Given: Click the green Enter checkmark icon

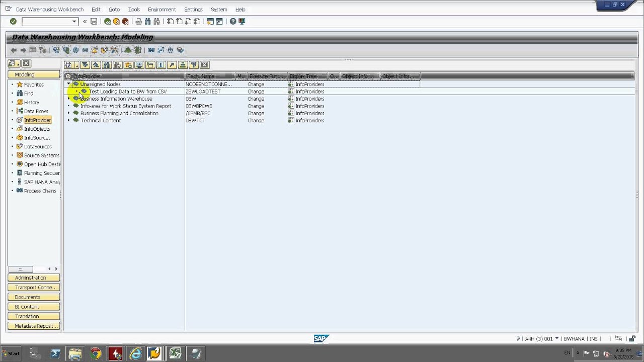Looking at the screenshot, I should [x=13, y=22].
